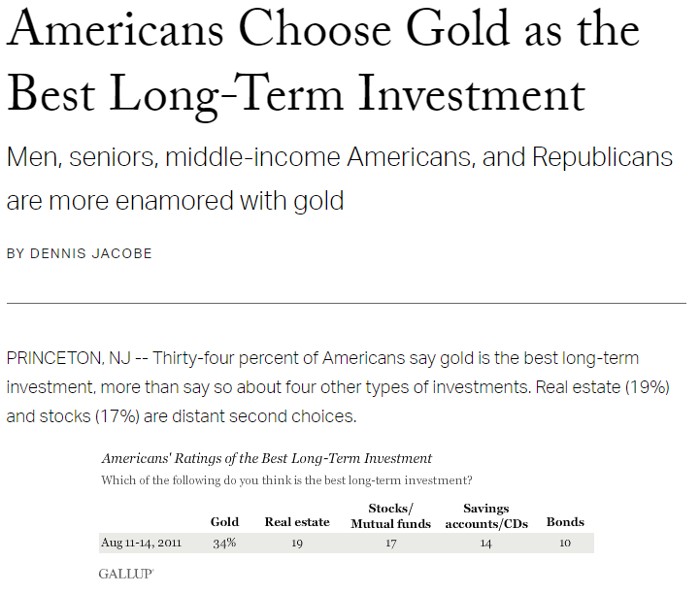Screen dimensions: 700x594
Task: Click the "are more enamored with gold" line
Action: point(175,201)
